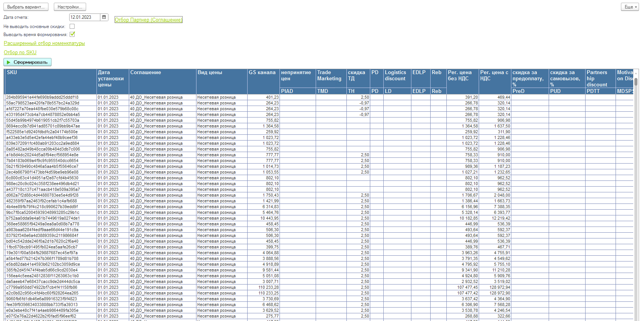
Task: Select price with VAT value 469,44
Action: pos(495,97)
